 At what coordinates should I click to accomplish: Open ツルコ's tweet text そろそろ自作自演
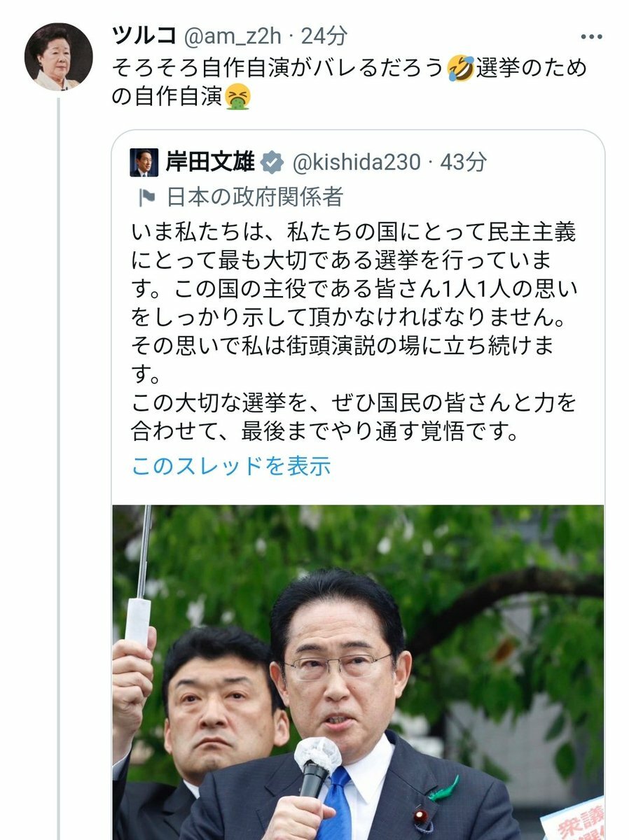coord(349,83)
